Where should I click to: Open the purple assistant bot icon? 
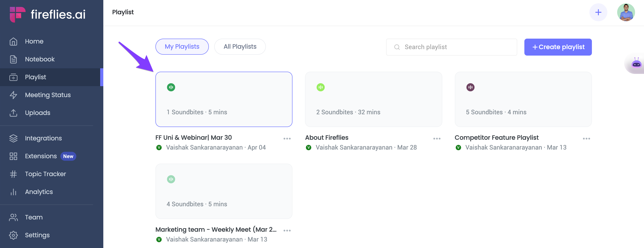click(x=636, y=63)
